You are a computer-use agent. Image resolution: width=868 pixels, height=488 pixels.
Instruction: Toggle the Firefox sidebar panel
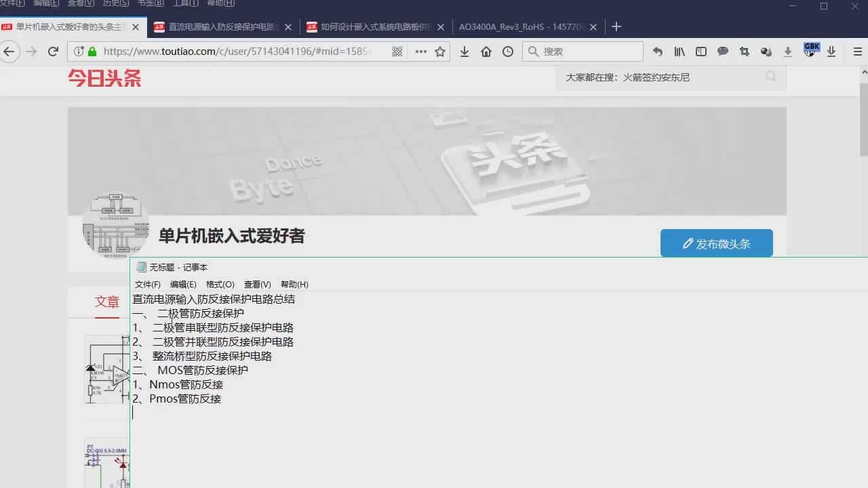[x=701, y=52]
